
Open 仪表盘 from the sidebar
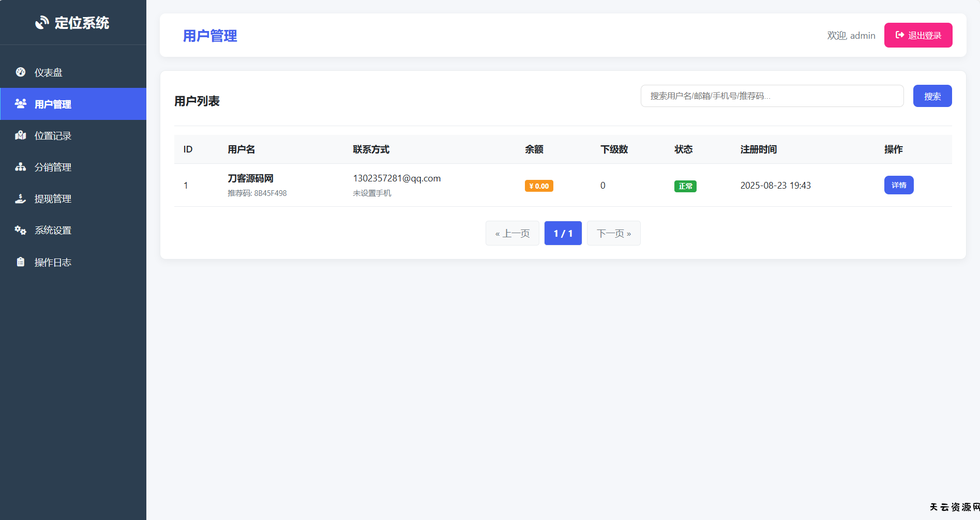tap(49, 73)
